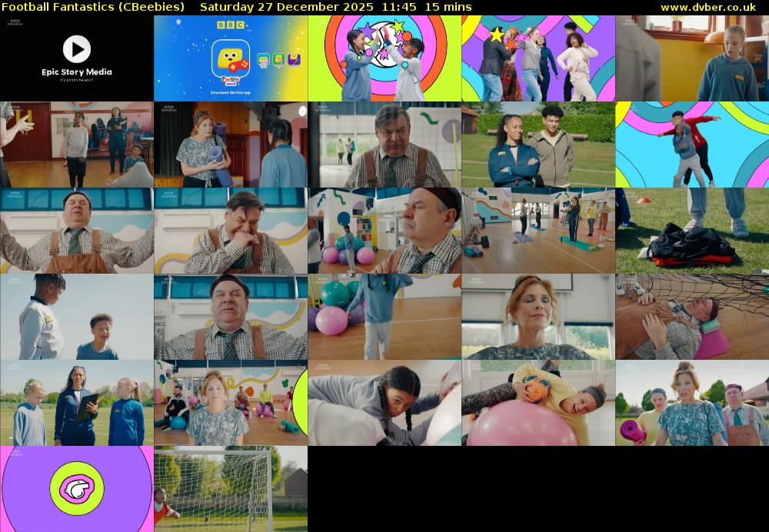This screenshot has height=532, width=769.
Task: Click the whistle icon on purple background
Action: click(77, 488)
